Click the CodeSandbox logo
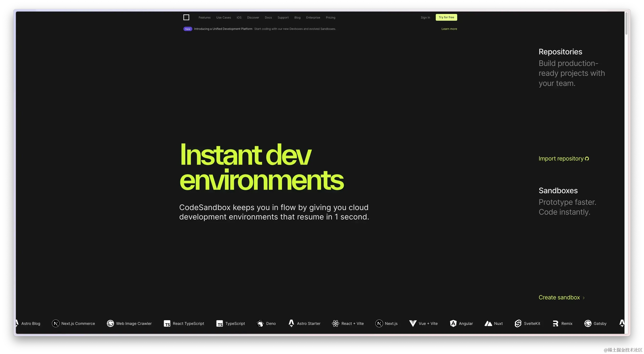The width and height of the screenshot is (644, 354). pyautogui.click(x=186, y=17)
